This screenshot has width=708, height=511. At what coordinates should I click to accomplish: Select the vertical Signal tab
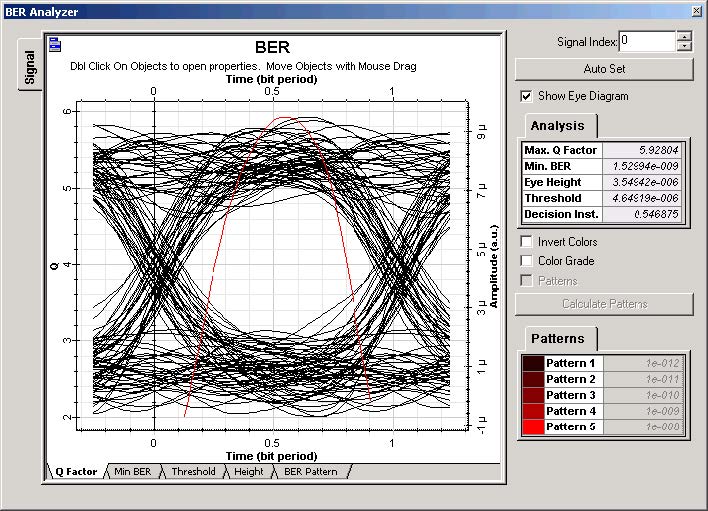(30, 68)
